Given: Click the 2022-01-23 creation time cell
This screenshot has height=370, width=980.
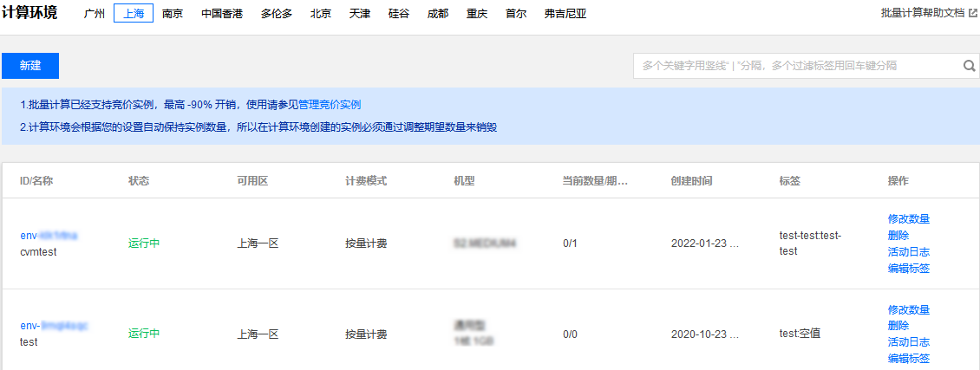Looking at the screenshot, I should pos(705,243).
